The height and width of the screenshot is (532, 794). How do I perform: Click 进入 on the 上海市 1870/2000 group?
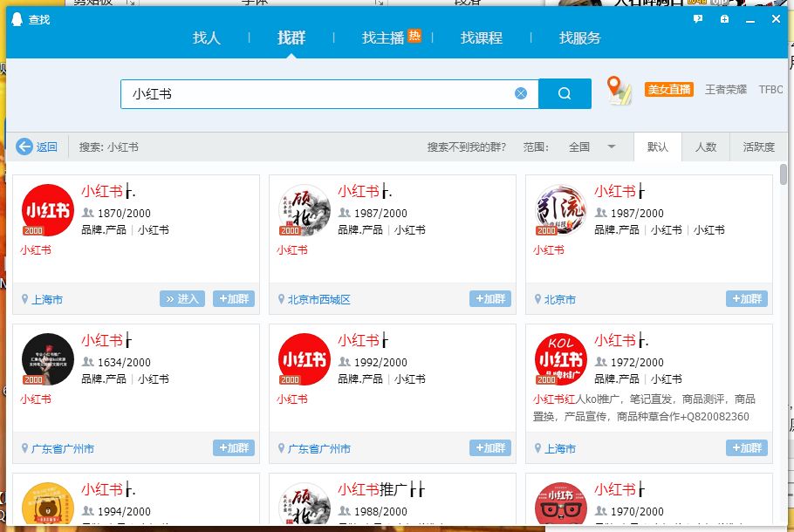(x=182, y=298)
